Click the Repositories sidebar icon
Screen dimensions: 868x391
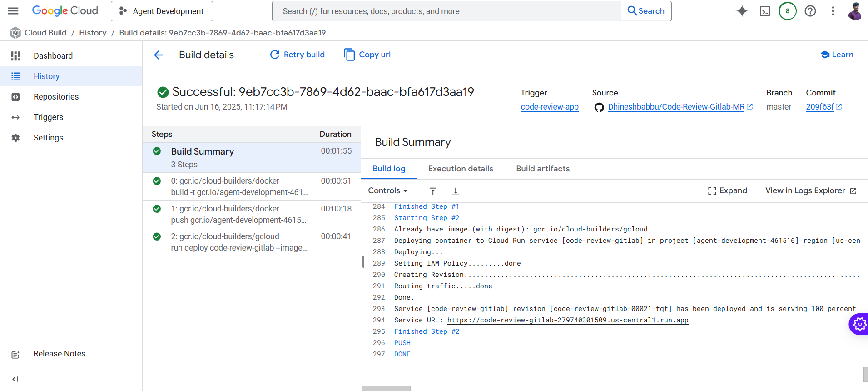15,97
